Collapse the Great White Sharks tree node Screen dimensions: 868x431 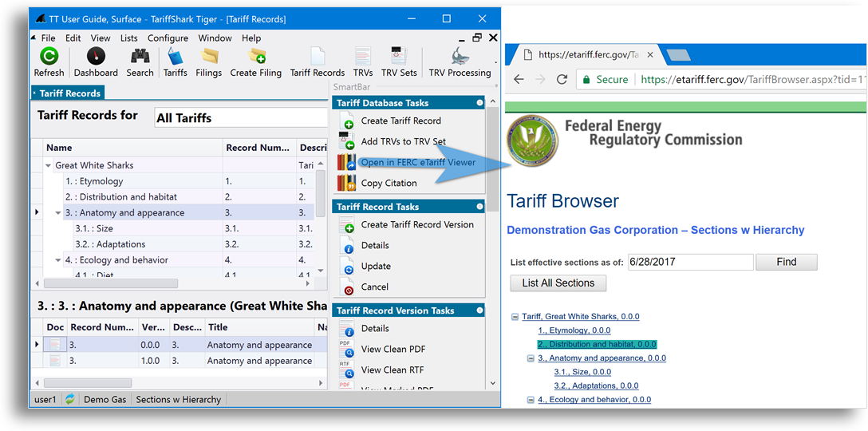point(48,165)
